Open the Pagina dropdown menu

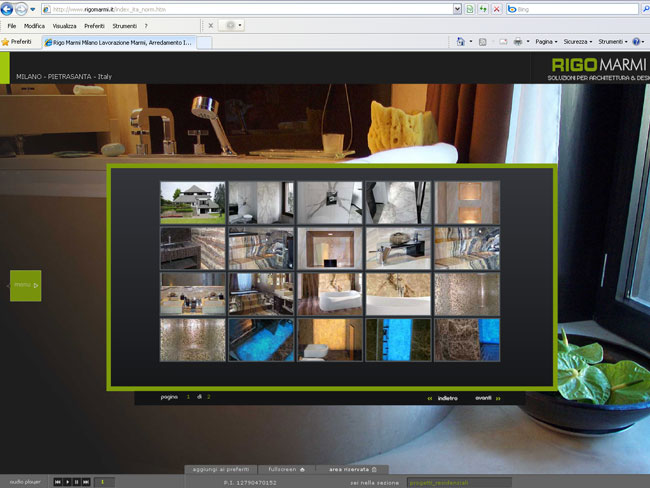(546, 42)
